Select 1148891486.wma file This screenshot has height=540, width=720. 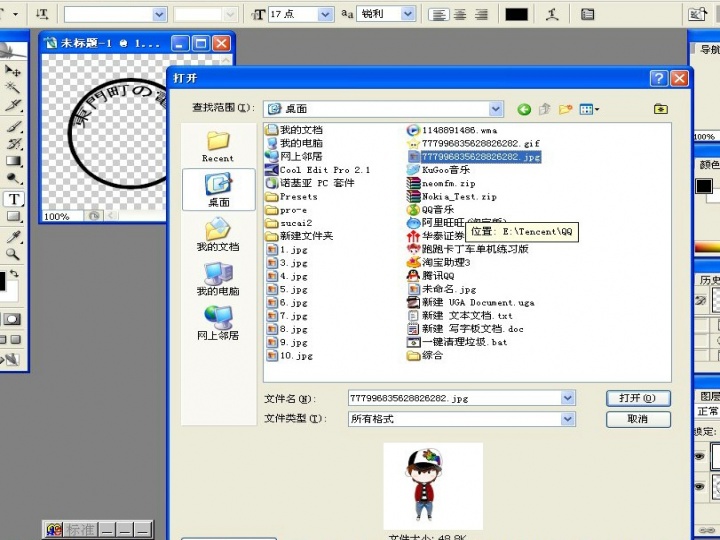point(452,130)
